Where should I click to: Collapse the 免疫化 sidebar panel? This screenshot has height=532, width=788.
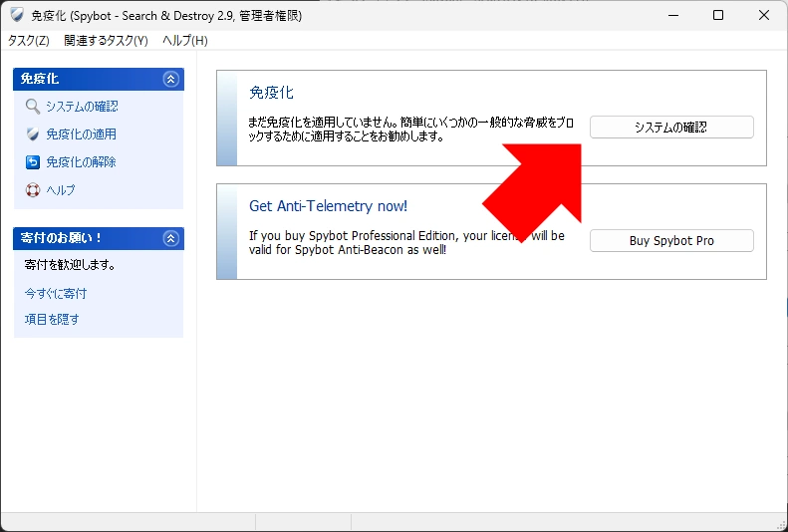point(171,79)
